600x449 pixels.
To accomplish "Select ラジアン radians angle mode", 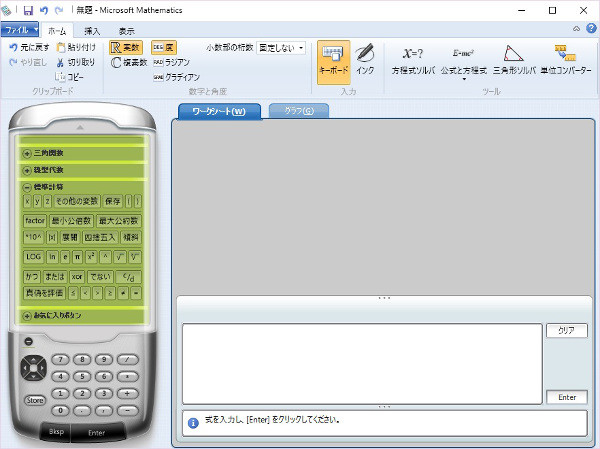I will pos(171,62).
